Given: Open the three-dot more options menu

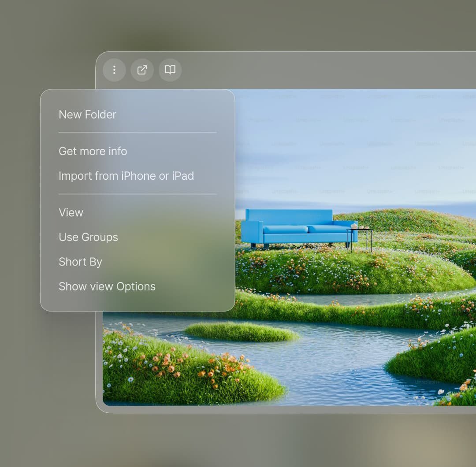Looking at the screenshot, I should pos(114,70).
